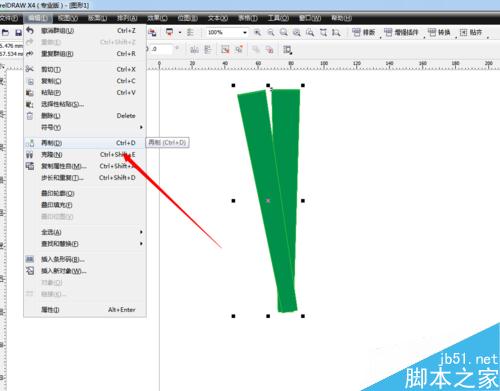Click the Open folder toolbar icon

(x=5, y=33)
